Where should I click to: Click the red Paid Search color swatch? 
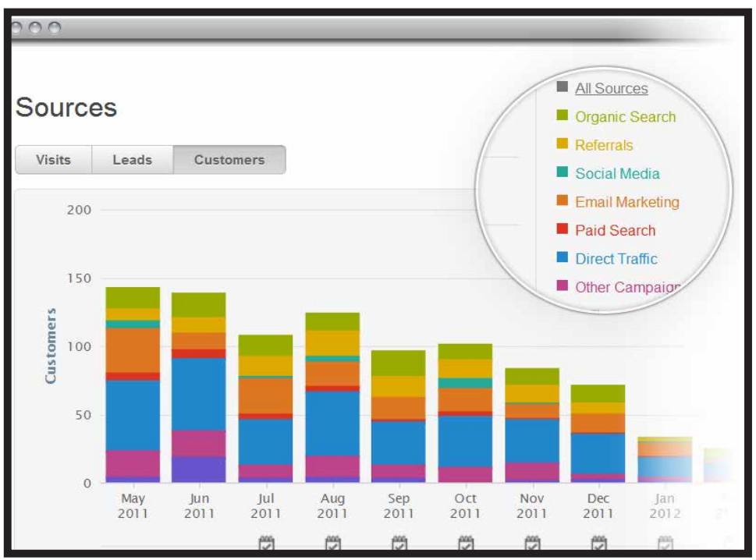563,229
